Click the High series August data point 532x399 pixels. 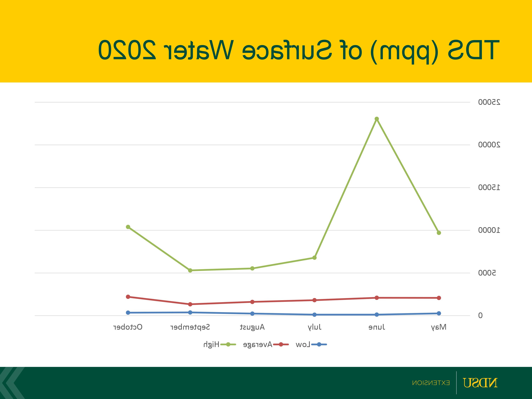252,268
